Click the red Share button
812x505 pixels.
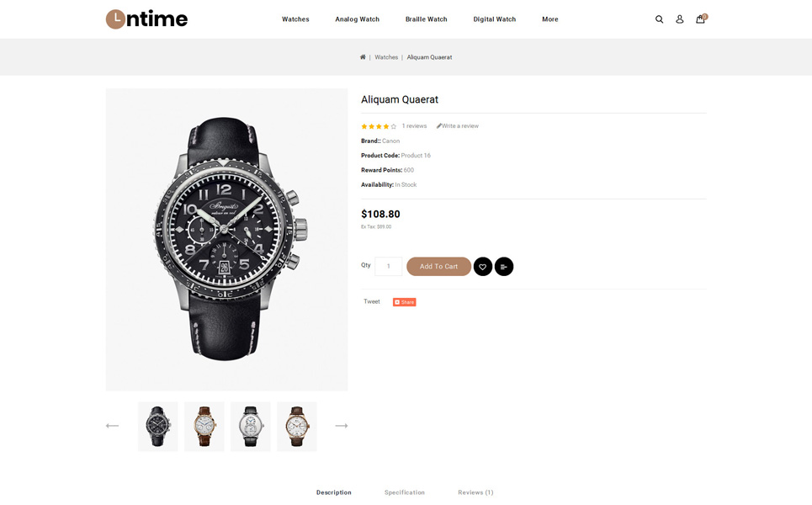pos(405,302)
